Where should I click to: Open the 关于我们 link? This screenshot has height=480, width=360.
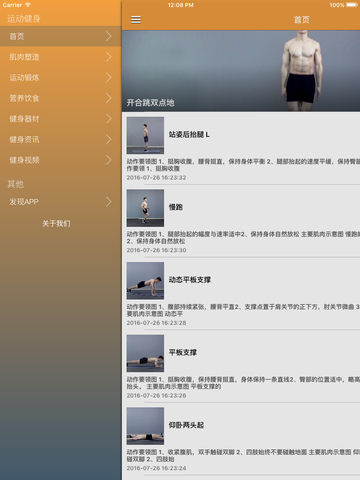[x=56, y=223]
